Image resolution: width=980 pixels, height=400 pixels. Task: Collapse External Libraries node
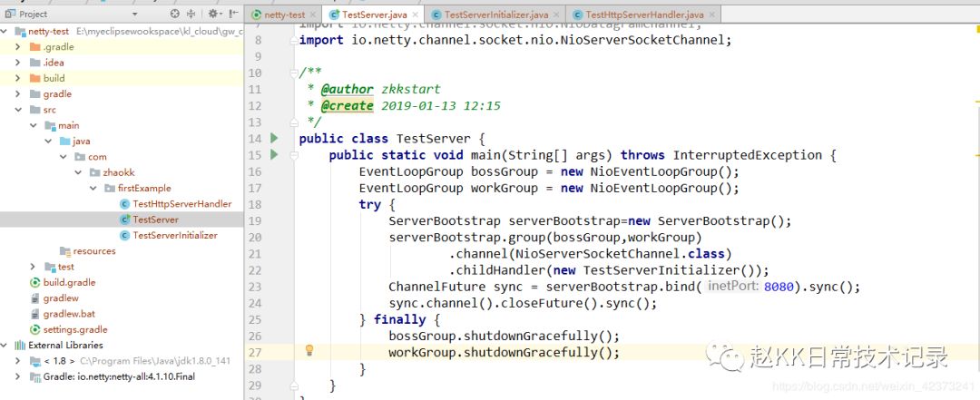(5, 345)
